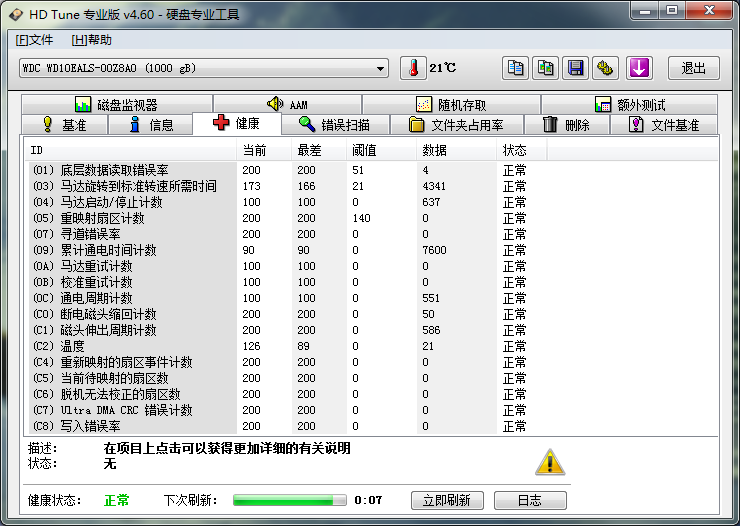The image size is (740, 526).
Task: Click the yellow warning triangle icon
Action: tap(550, 462)
